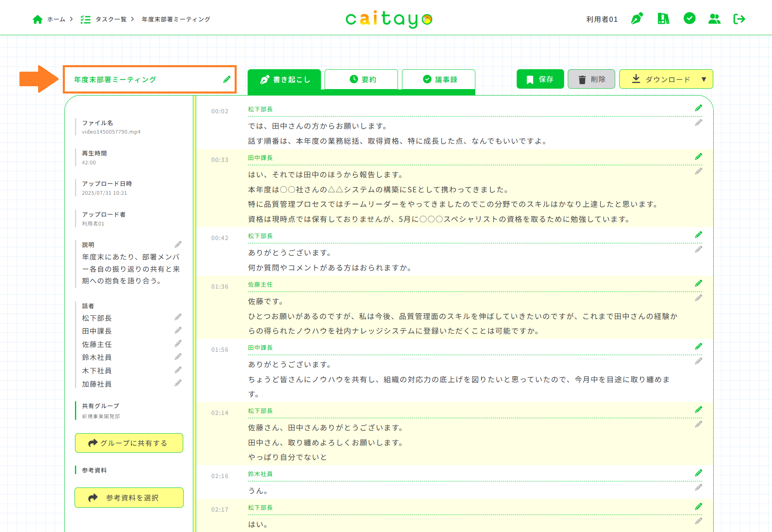Click the green checkmark circle icon in header
Image resolution: width=772 pixels, height=532 pixels.
click(x=689, y=18)
